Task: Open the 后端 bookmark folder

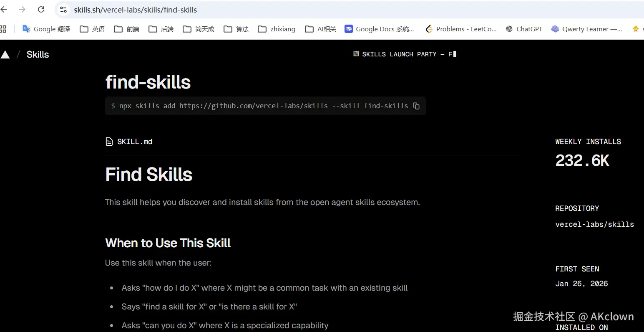Action: click(161, 29)
